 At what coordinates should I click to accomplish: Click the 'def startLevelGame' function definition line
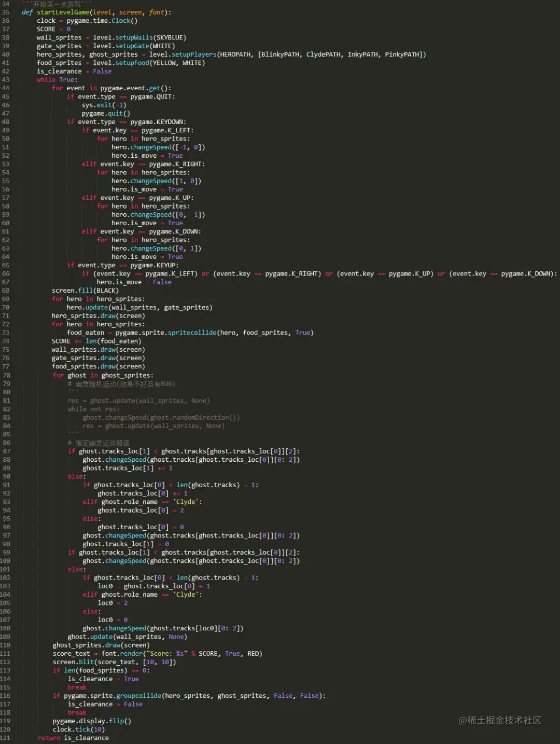click(x=96, y=12)
